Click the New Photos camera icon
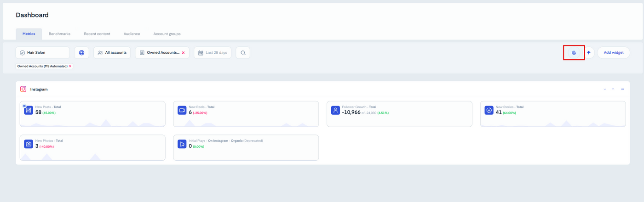This screenshot has height=202, width=644. pos(29,144)
